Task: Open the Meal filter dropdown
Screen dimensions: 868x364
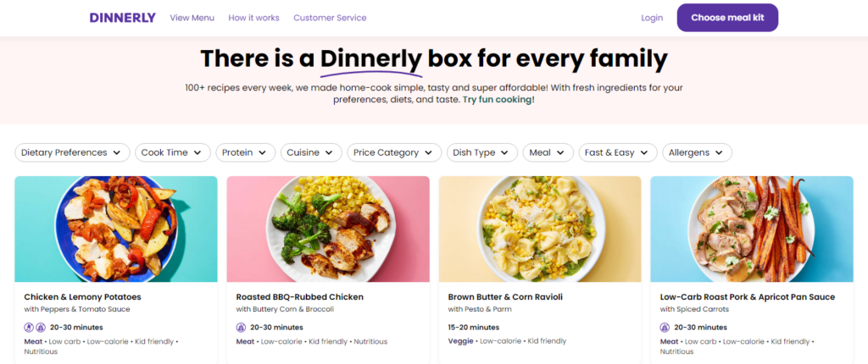Action: click(x=548, y=152)
